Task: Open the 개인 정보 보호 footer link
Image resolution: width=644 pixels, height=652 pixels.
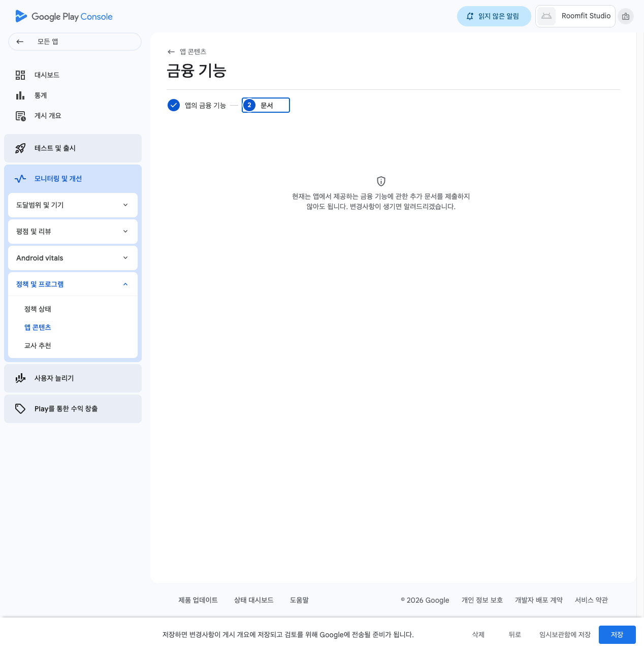Action: [x=482, y=600]
